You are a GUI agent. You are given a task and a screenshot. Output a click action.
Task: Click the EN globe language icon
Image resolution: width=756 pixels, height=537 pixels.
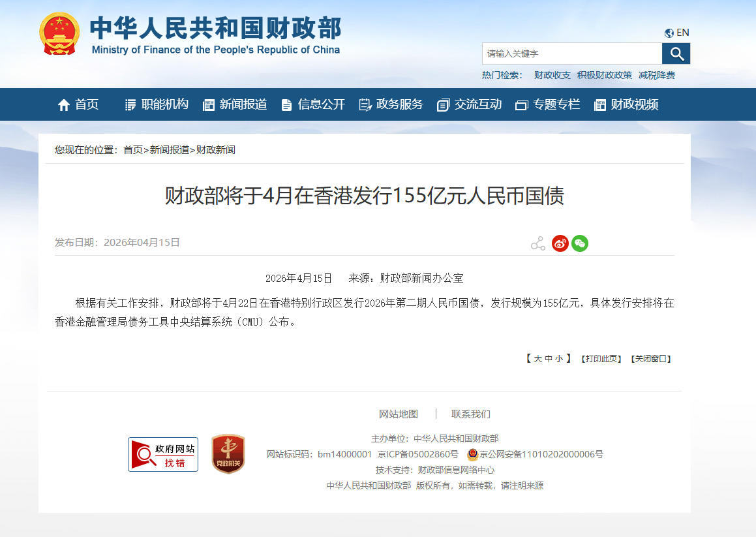point(669,32)
